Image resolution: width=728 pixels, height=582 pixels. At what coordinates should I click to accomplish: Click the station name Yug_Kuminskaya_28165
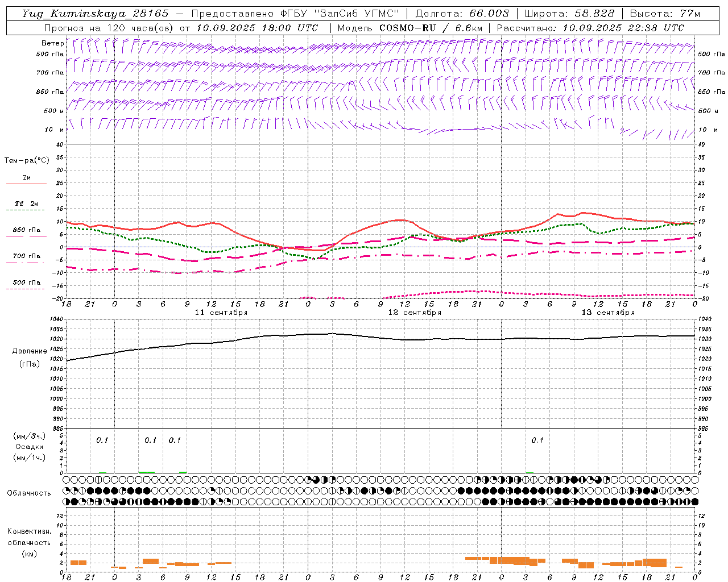(x=96, y=14)
